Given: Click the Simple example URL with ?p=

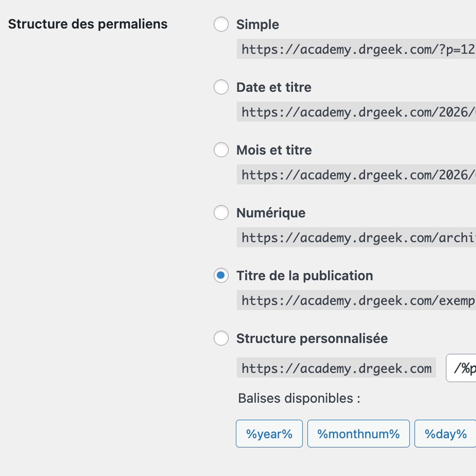Looking at the screenshot, I should 357,49.
